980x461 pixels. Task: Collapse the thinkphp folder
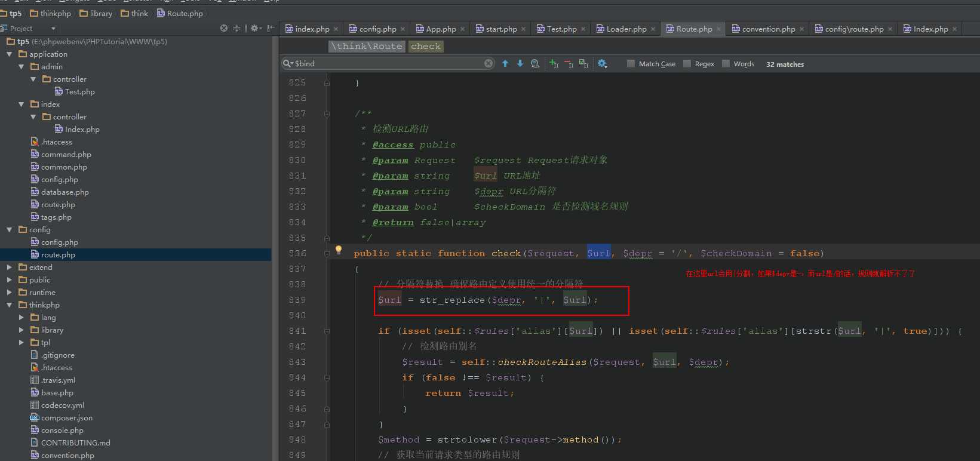click(x=10, y=305)
